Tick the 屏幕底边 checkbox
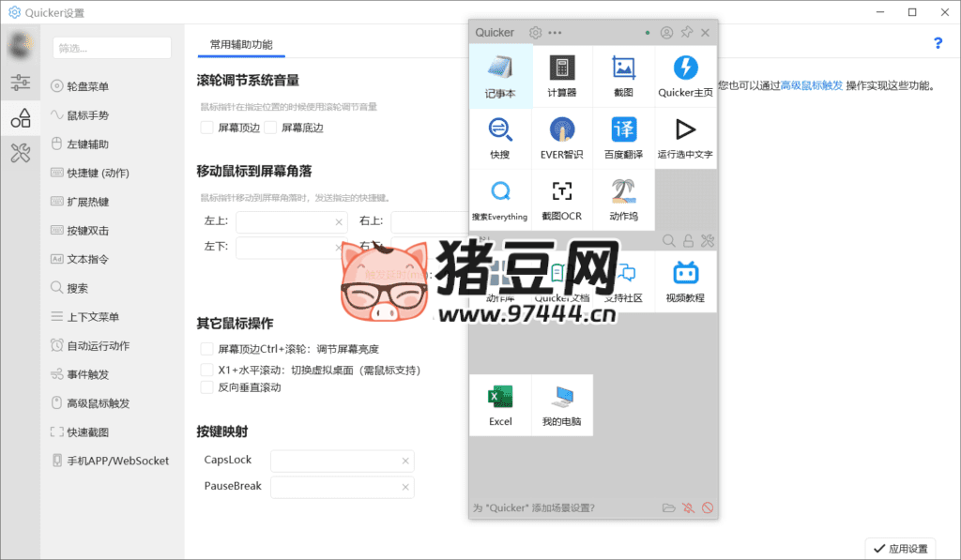This screenshot has width=961, height=560. 271,128
